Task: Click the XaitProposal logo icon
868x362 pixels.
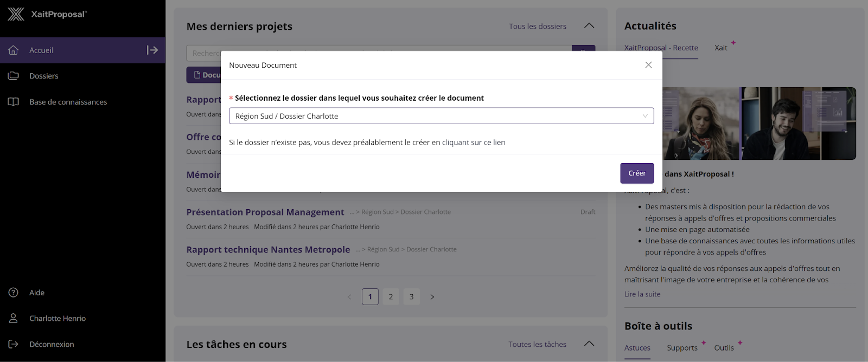Action: coord(16,14)
